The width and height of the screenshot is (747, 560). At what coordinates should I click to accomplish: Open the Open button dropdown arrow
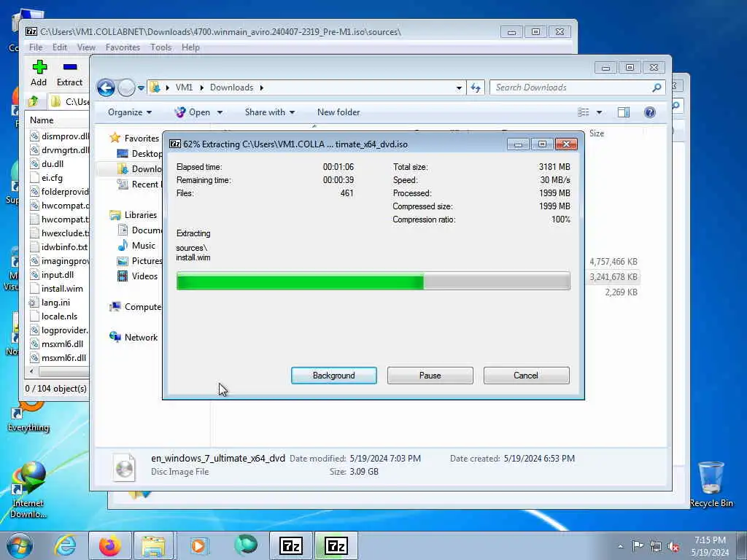click(x=220, y=112)
